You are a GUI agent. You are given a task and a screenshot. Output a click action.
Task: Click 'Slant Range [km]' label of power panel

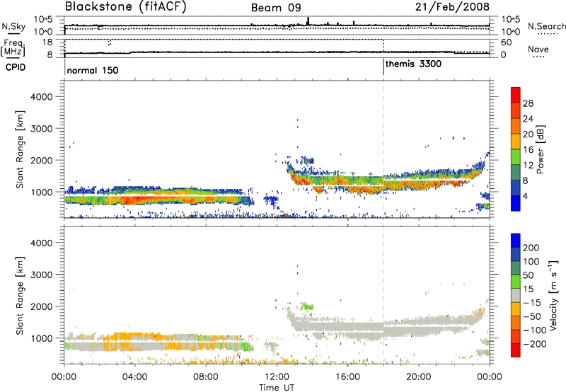[20, 149]
